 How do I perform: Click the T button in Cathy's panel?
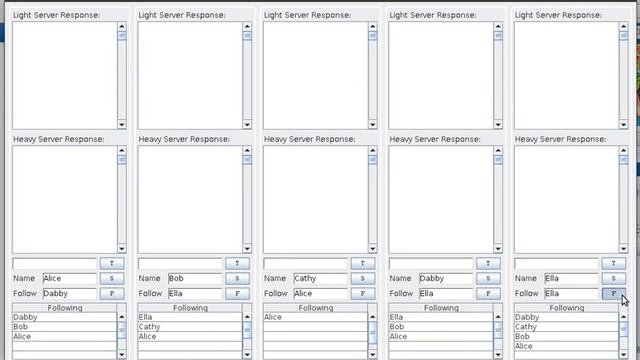[x=362, y=263]
